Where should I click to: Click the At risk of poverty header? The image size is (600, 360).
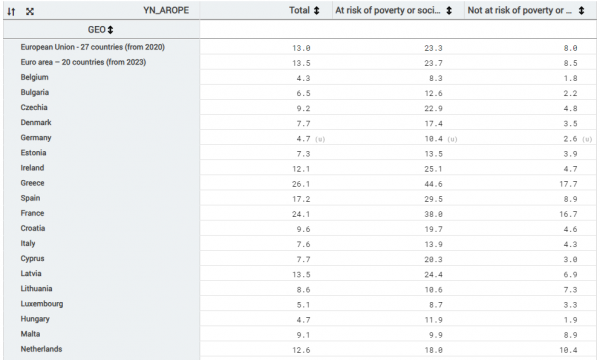click(388, 10)
